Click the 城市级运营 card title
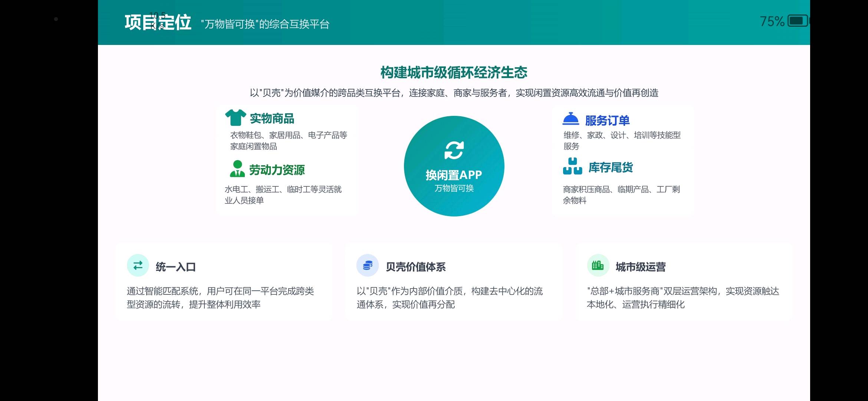The image size is (868, 401). (x=641, y=267)
